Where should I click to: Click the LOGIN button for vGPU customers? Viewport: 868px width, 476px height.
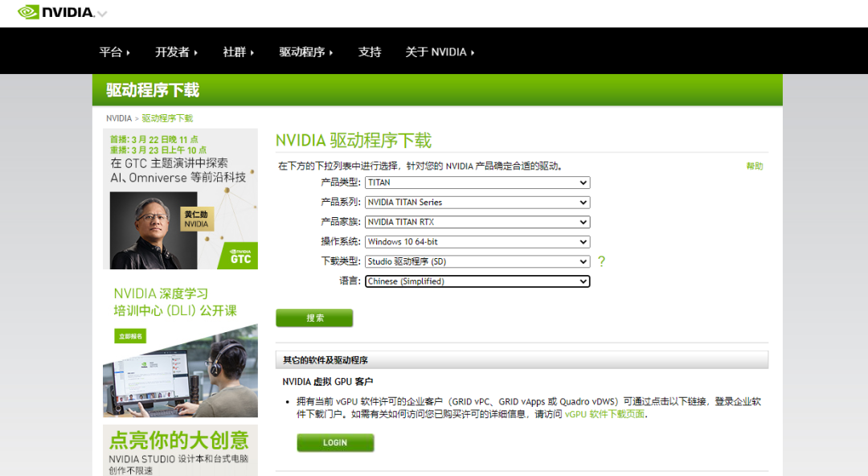[x=334, y=442]
